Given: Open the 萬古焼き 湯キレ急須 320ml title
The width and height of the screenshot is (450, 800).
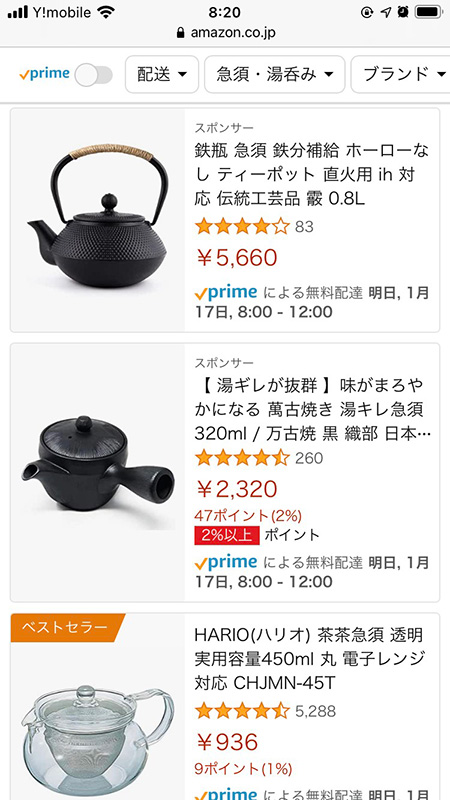Looking at the screenshot, I should point(313,409).
